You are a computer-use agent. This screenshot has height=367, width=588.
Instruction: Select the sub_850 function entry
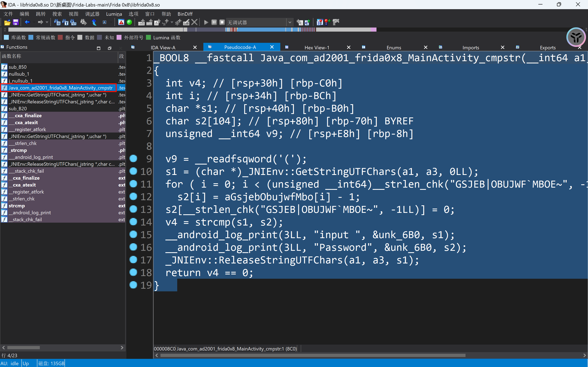(18, 67)
